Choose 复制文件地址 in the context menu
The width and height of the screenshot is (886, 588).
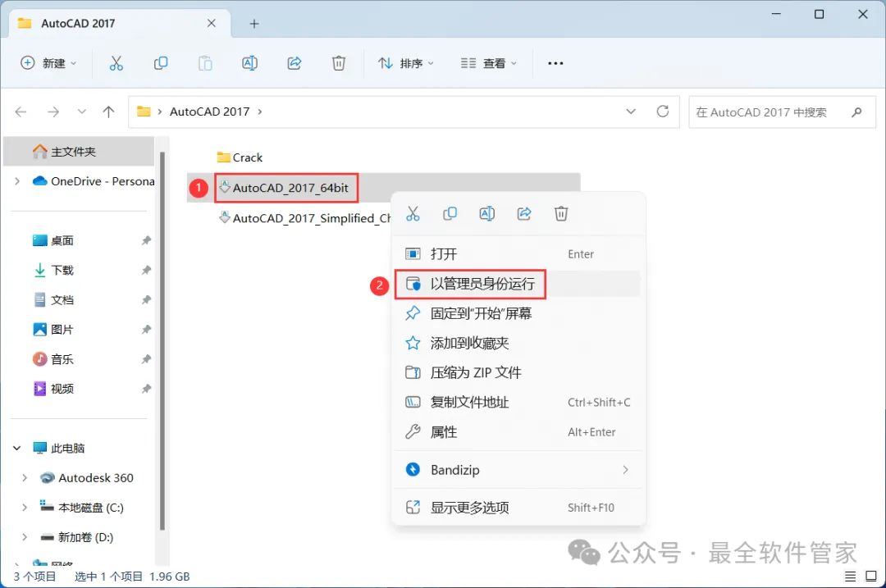click(518, 402)
